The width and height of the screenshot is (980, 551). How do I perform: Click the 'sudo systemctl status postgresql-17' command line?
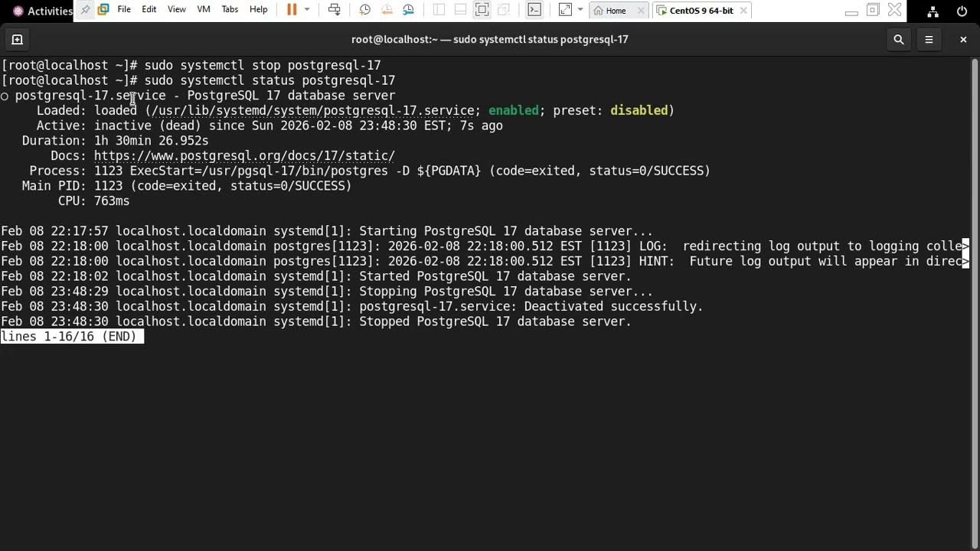coord(269,80)
